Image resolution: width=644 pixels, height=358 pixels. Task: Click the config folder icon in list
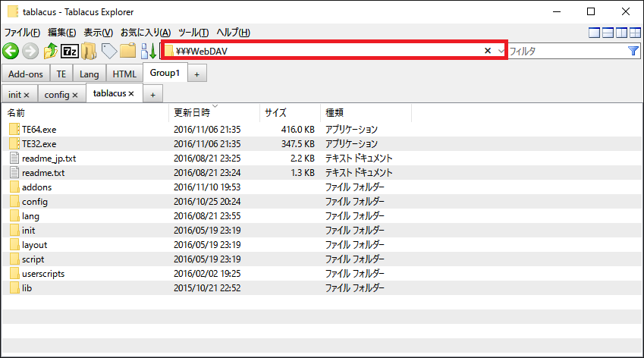pyautogui.click(x=14, y=201)
